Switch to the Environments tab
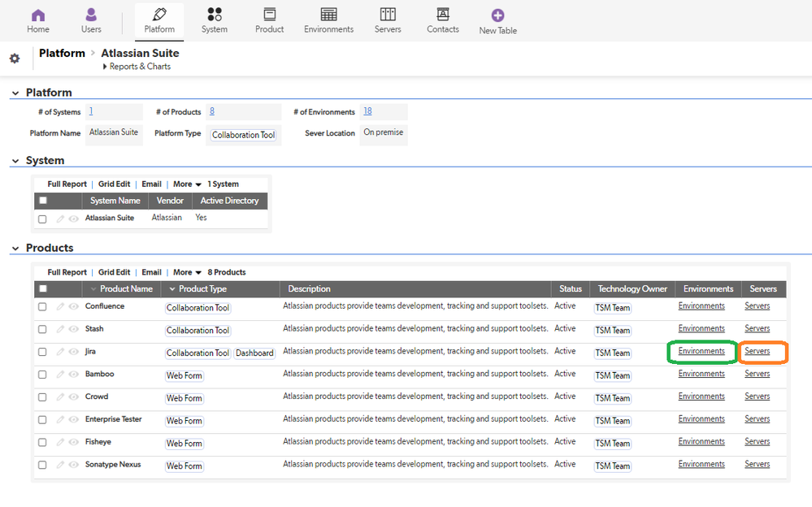Image resolution: width=812 pixels, height=507 pixels. point(329,20)
